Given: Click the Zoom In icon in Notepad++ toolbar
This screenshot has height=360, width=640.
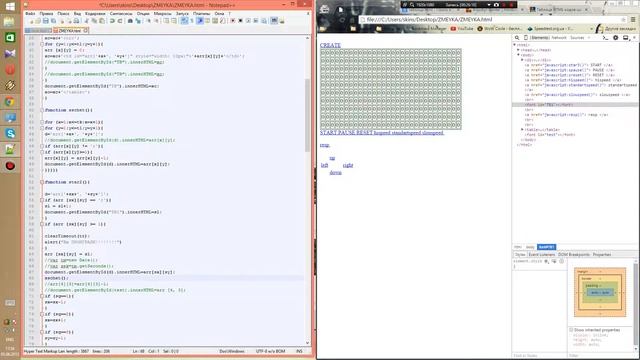Looking at the screenshot, I should (149, 21).
